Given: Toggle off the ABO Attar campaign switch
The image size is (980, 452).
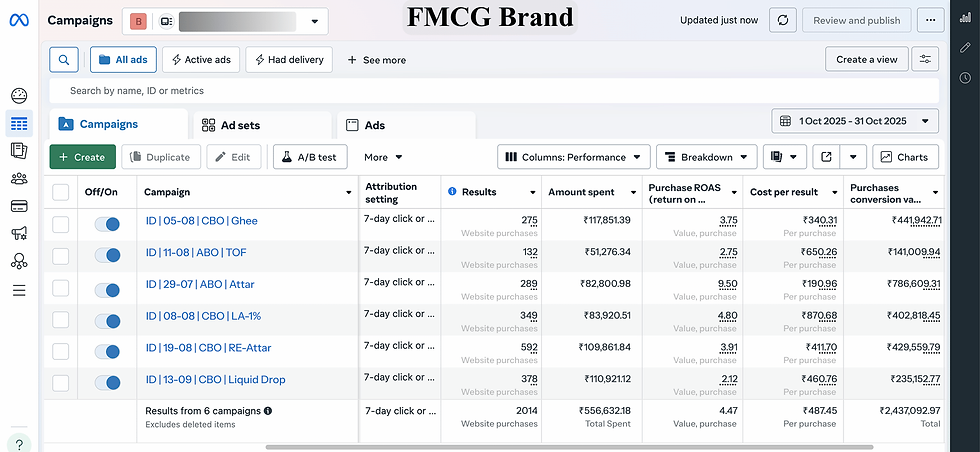Looking at the screenshot, I should pyautogui.click(x=108, y=290).
